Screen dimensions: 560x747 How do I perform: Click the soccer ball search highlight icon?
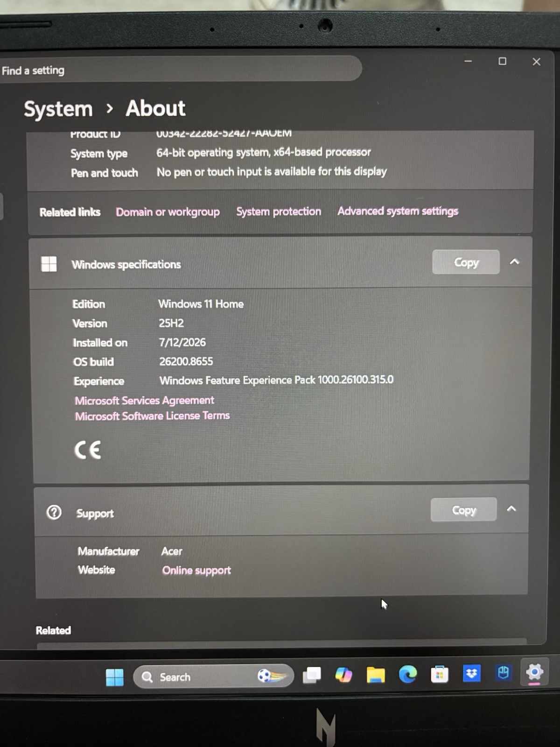tap(272, 676)
